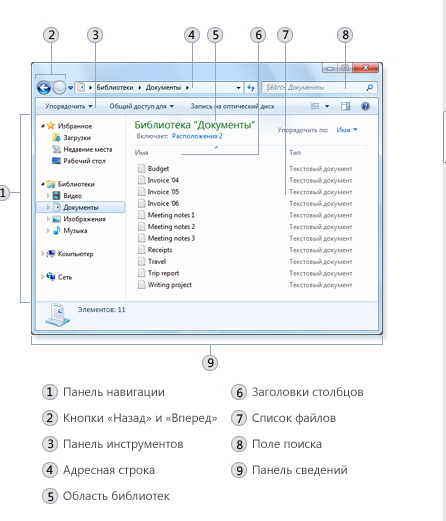Open Загрузки folder in favorites
Viewport: 446px width, 521px height.
pyautogui.click(x=77, y=138)
